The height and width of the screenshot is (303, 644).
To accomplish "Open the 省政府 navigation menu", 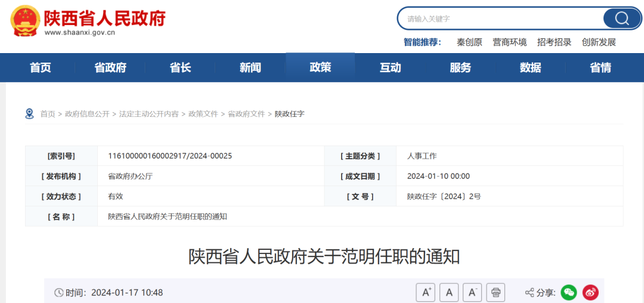I will click(x=110, y=67).
